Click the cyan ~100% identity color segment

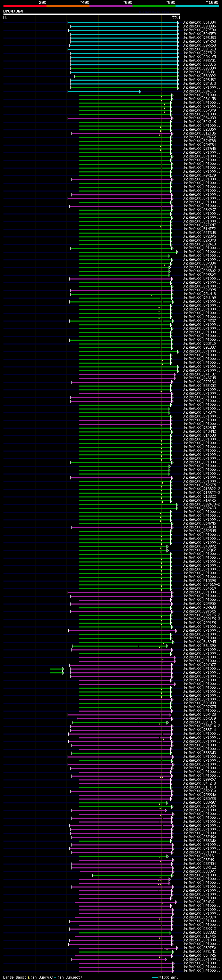(x=197, y=7)
